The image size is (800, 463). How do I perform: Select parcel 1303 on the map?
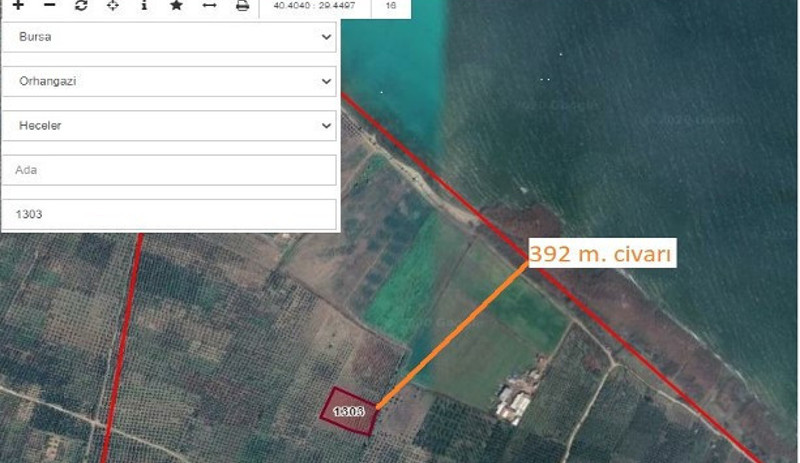[x=350, y=411]
